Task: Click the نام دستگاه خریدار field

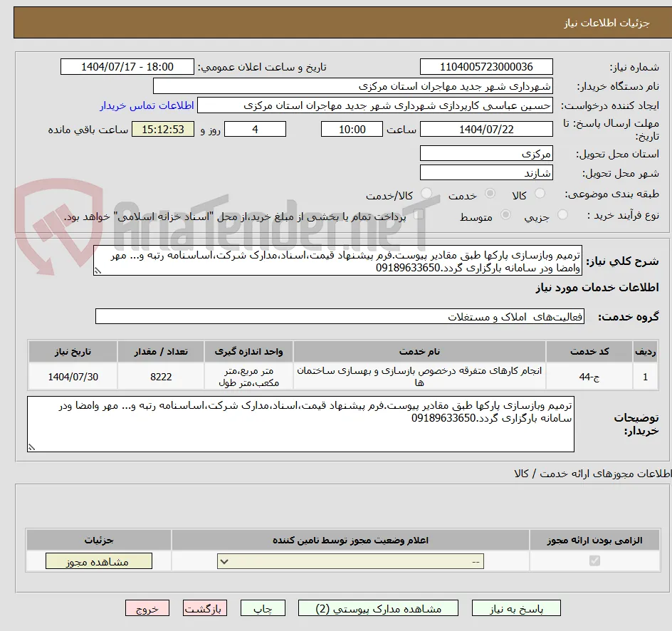Action: click(352, 86)
